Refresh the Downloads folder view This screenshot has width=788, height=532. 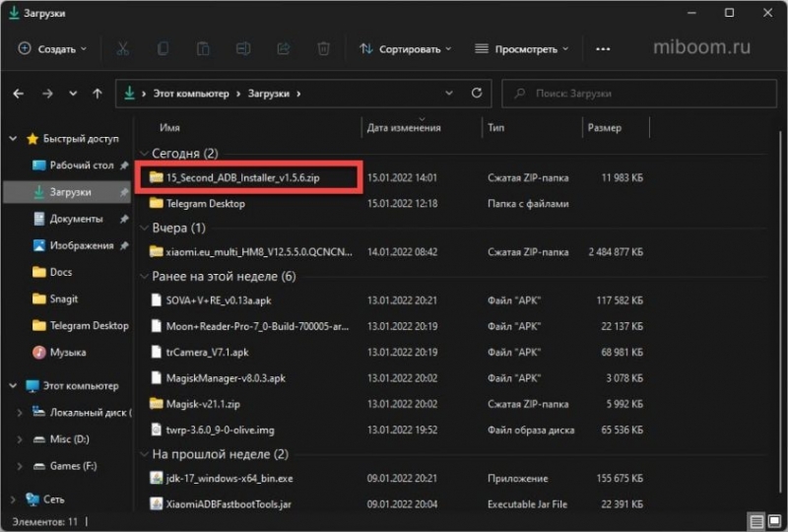tap(477, 93)
